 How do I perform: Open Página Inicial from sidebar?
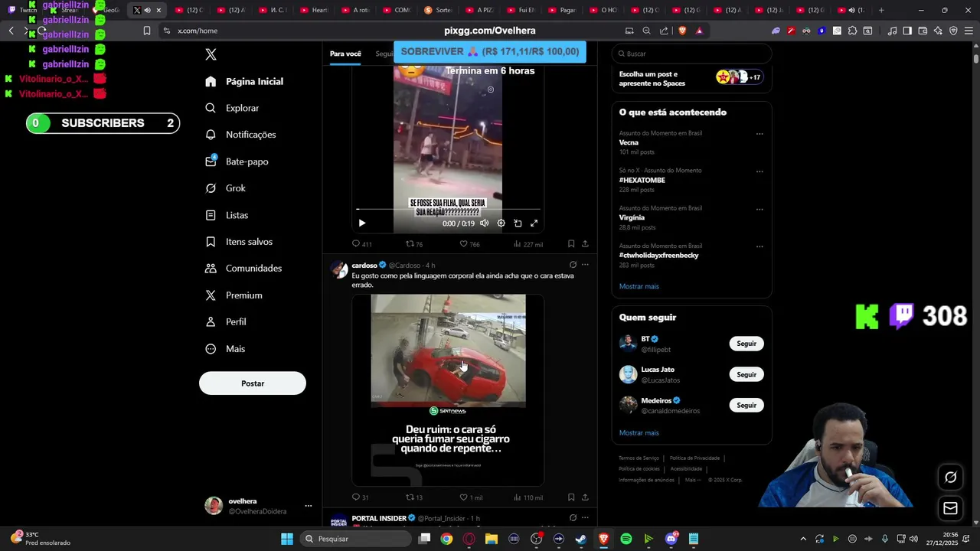coord(244,81)
